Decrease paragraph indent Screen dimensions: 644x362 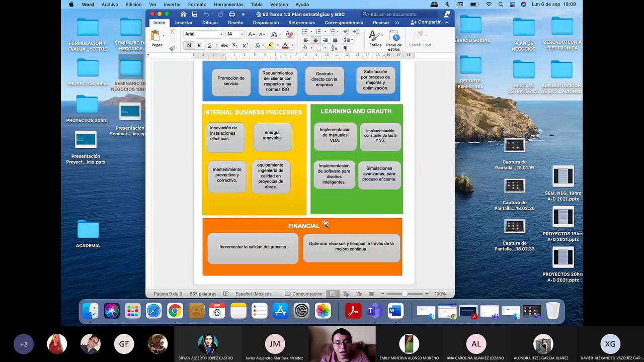coord(346,32)
